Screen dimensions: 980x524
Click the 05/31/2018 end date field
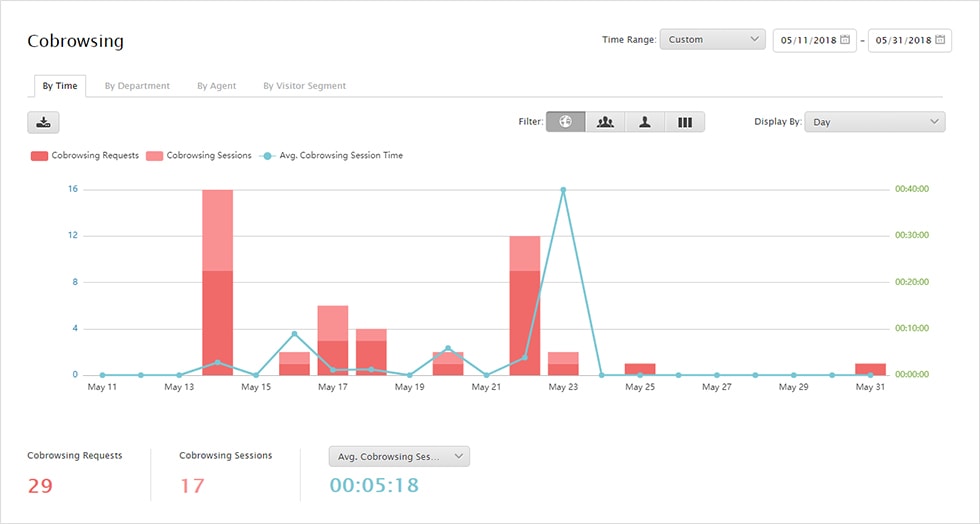click(909, 40)
